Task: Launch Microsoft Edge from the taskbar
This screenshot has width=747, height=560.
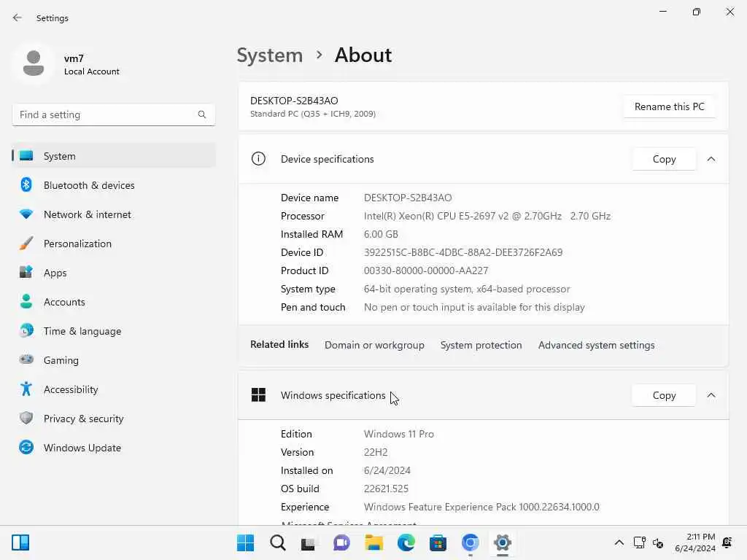Action: coord(406,542)
